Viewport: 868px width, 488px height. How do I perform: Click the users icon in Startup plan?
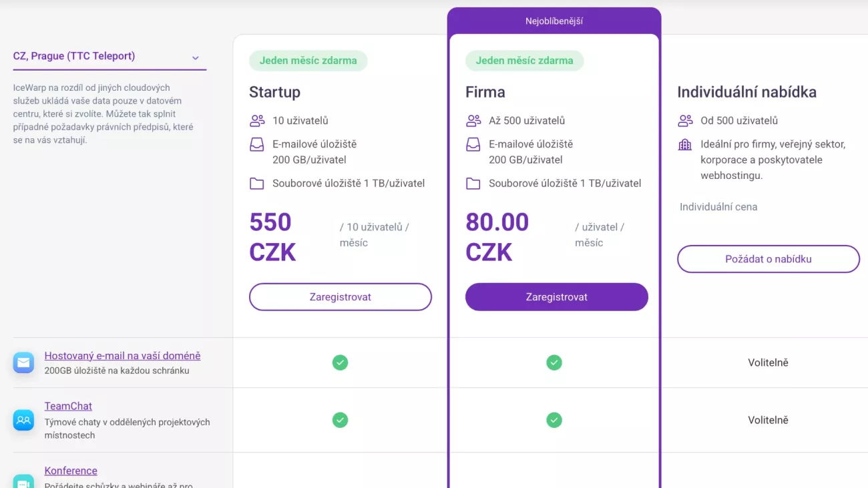coord(257,121)
